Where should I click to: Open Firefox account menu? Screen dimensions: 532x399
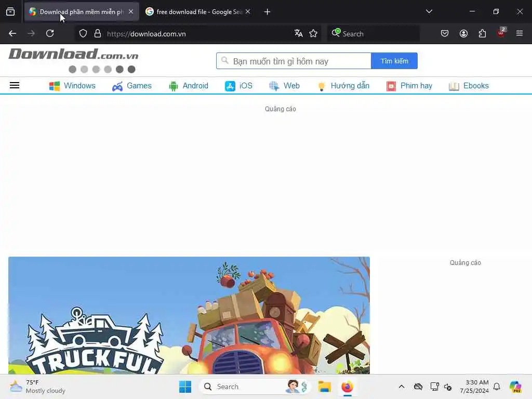(463, 34)
